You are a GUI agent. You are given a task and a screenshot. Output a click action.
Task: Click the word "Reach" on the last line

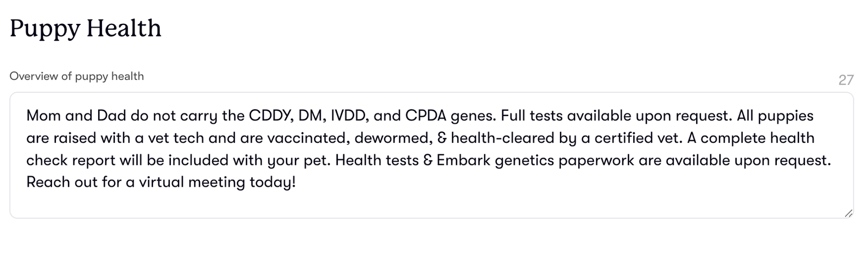(x=47, y=182)
